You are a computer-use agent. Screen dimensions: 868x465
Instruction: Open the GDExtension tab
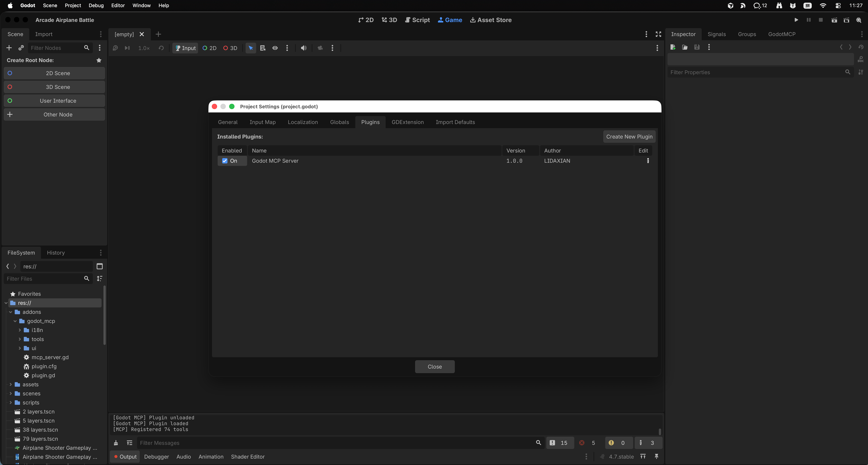pos(407,122)
